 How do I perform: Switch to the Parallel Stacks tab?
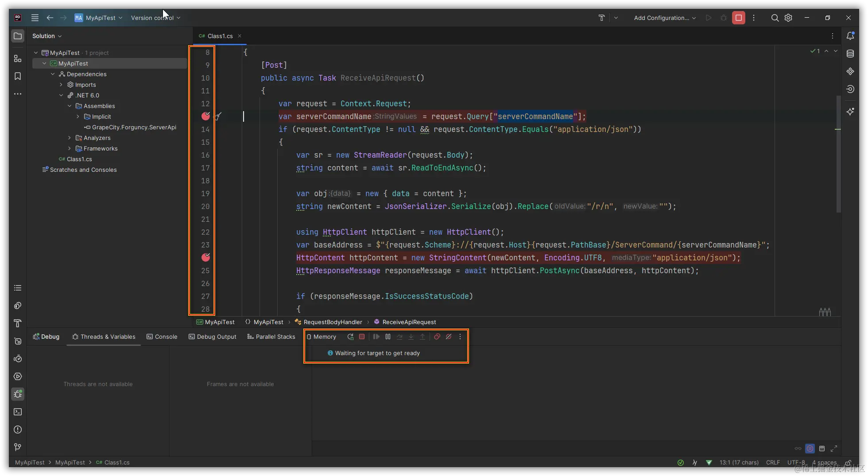(271, 337)
